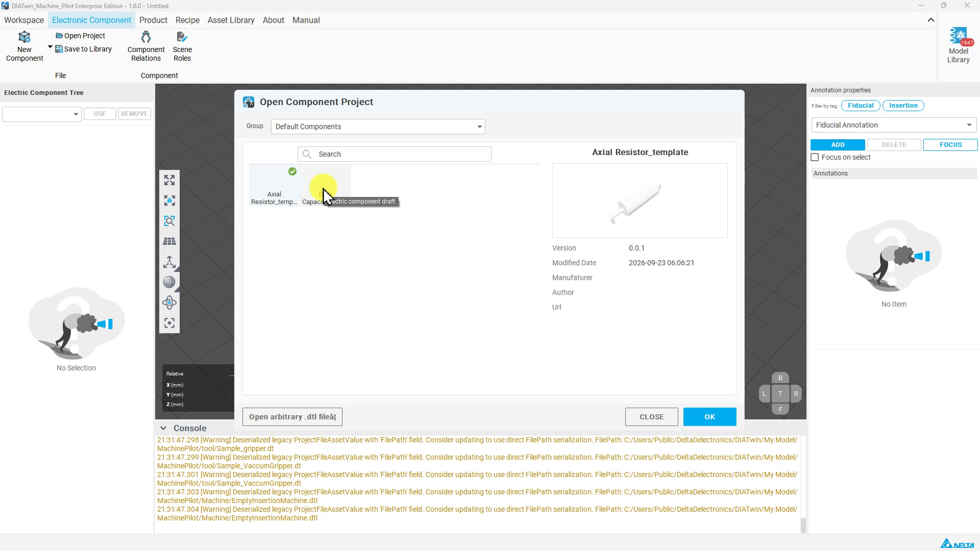
Task: Click the Version value 0.0.1
Action: 636,248
